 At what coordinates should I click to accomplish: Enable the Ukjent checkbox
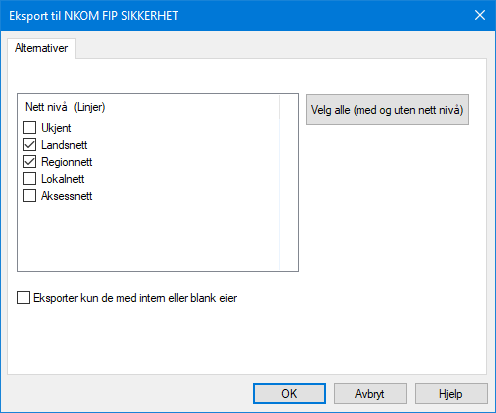(x=29, y=128)
